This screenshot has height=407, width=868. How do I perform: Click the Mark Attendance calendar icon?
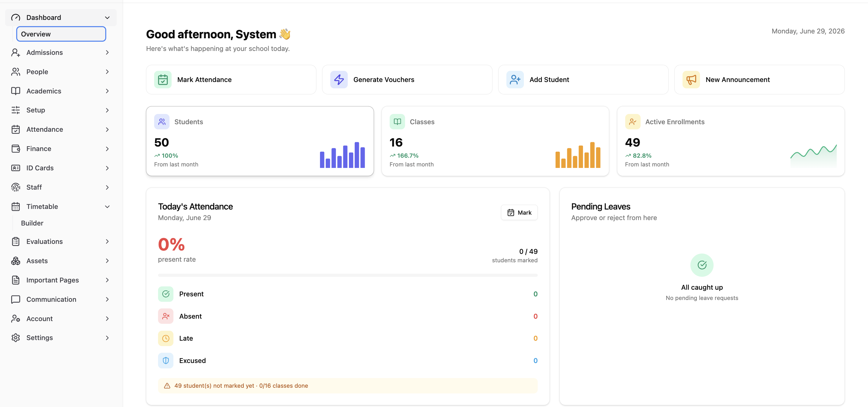(x=163, y=80)
